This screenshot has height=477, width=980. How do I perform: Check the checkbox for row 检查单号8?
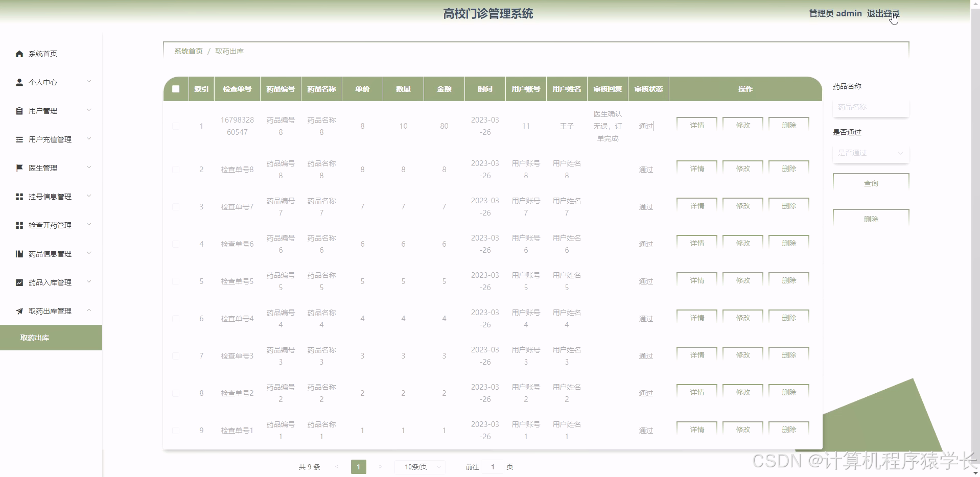point(176,170)
